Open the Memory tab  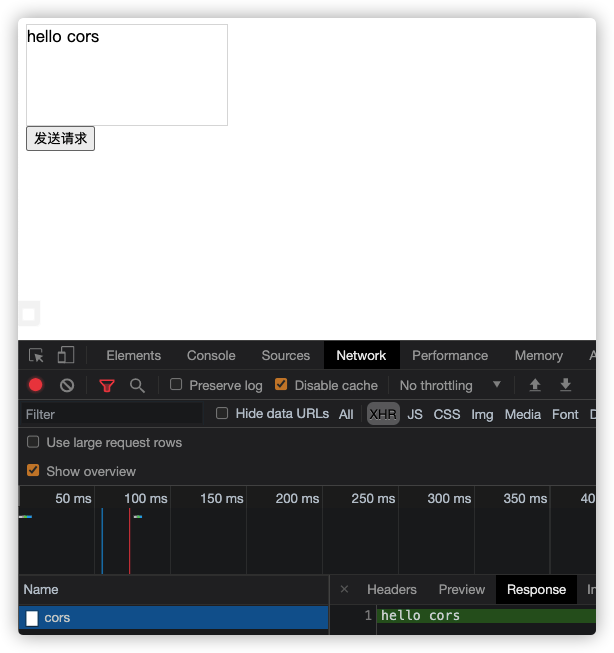coord(539,356)
